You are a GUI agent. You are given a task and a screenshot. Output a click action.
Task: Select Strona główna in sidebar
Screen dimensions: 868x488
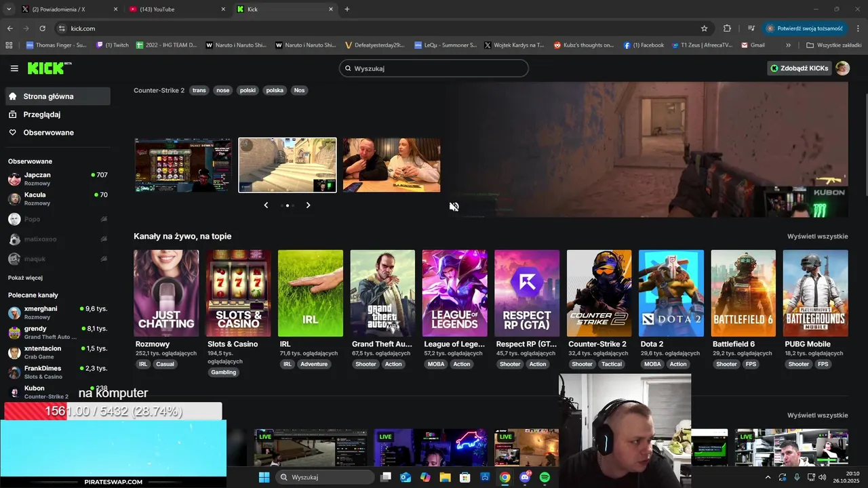[58, 96]
